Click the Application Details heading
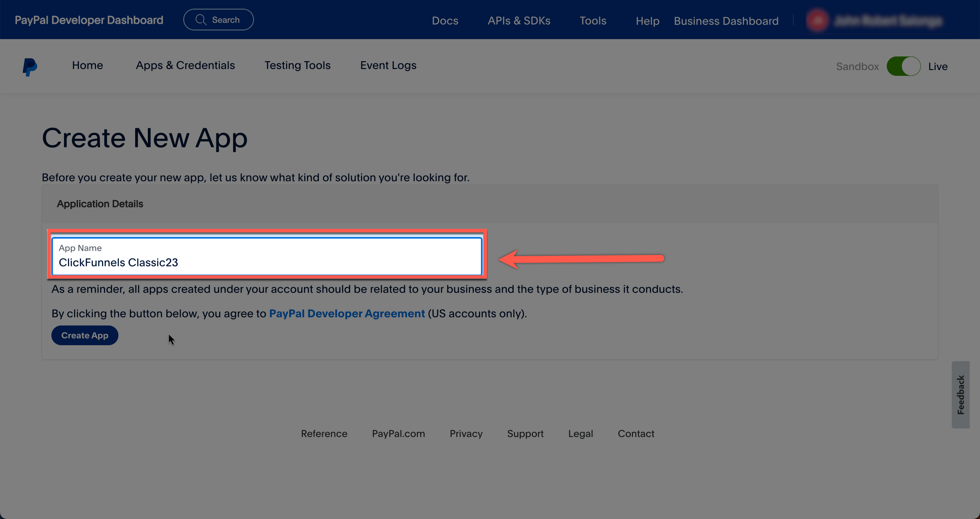Screen dimensions: 980x519 pyautogui.click(x=100, y=204)
